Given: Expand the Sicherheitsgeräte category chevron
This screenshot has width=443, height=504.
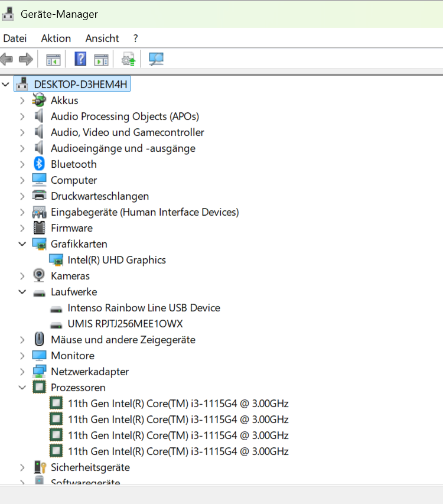Looking at the screenshot, I should [22, 468].
